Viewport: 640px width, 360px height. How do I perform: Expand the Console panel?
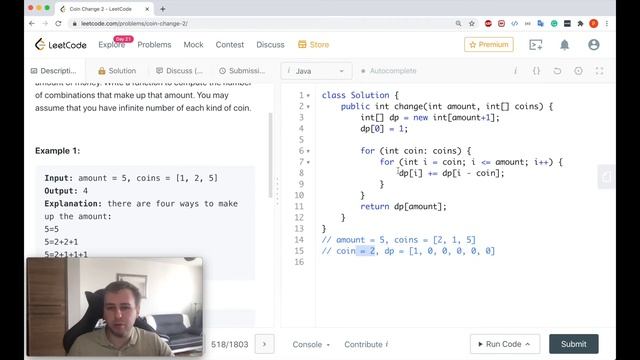[311, 344]
